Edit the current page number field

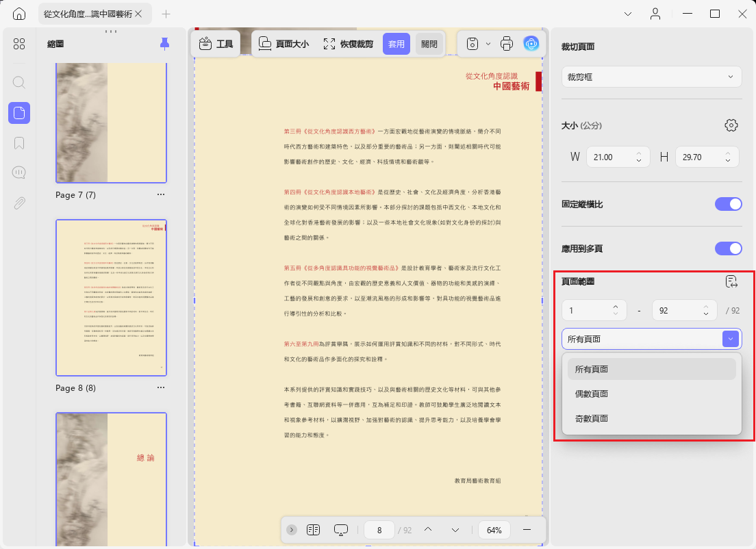coord(379,530)
